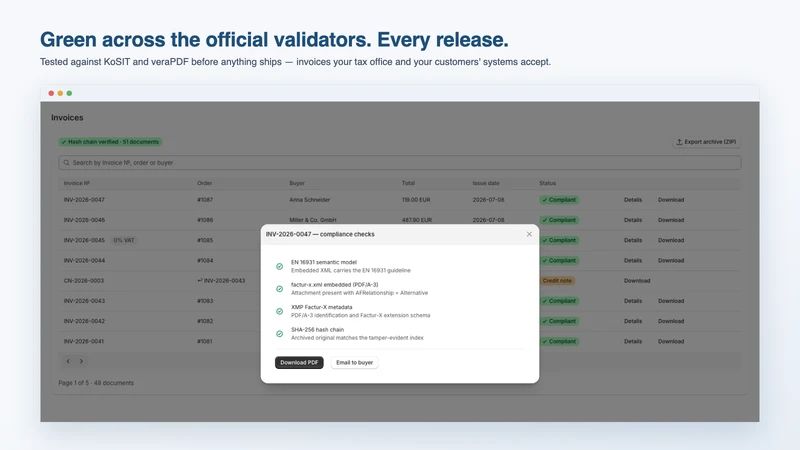Click the Download PDF button

coord(299,362)
